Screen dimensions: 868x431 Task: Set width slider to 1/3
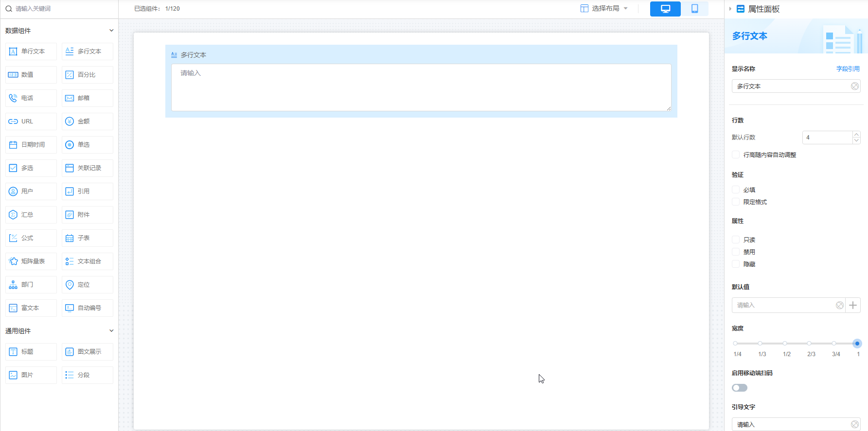pyautogui.click(x=760, y=344)
